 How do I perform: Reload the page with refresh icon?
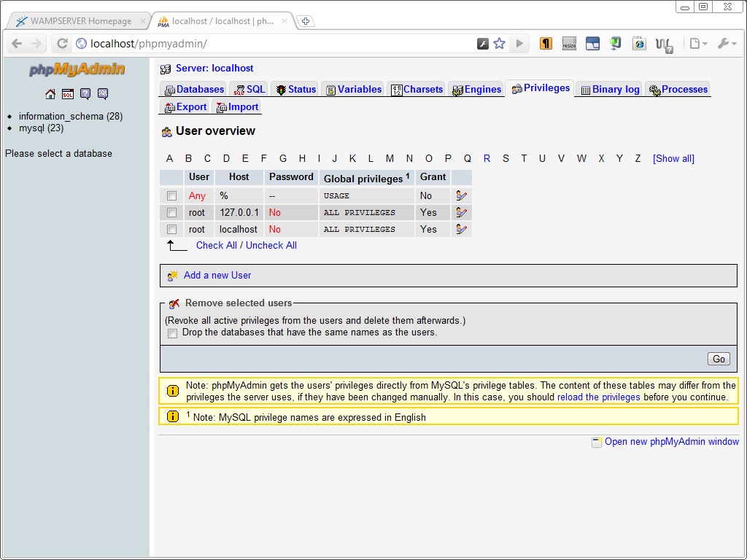pos(62,43)
